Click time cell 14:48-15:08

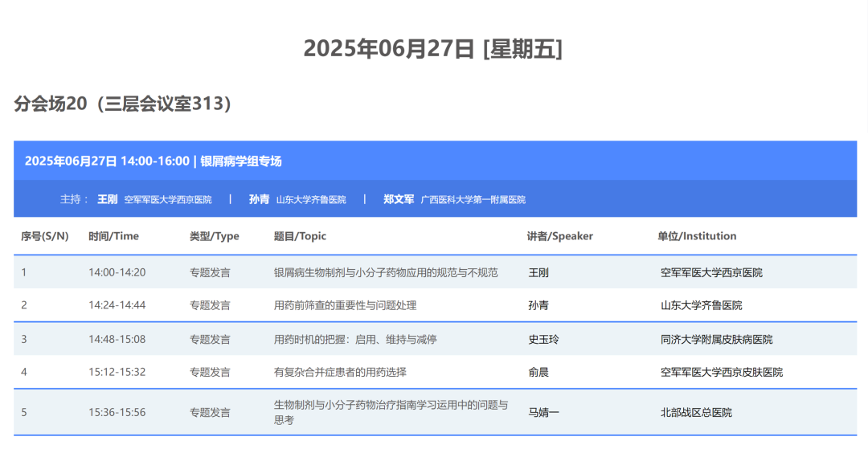coord(117,339)
